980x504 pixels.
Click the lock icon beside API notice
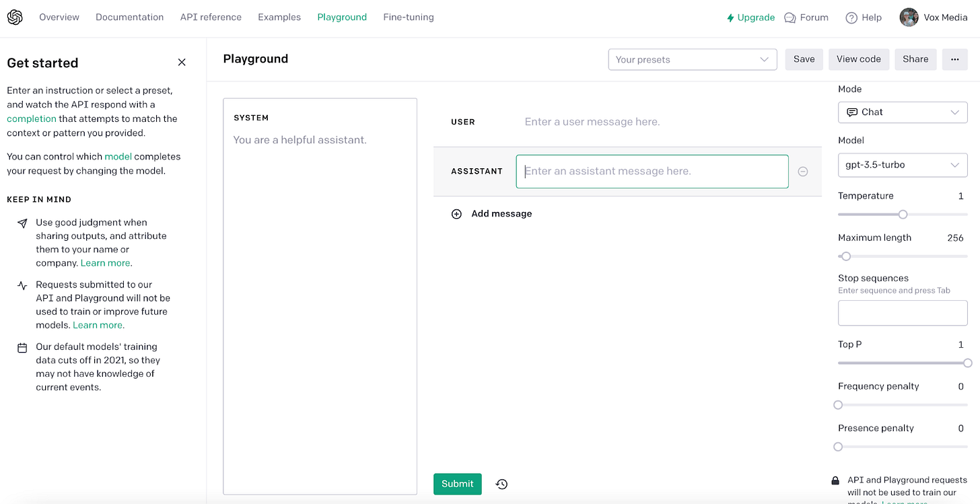point(835,480)
